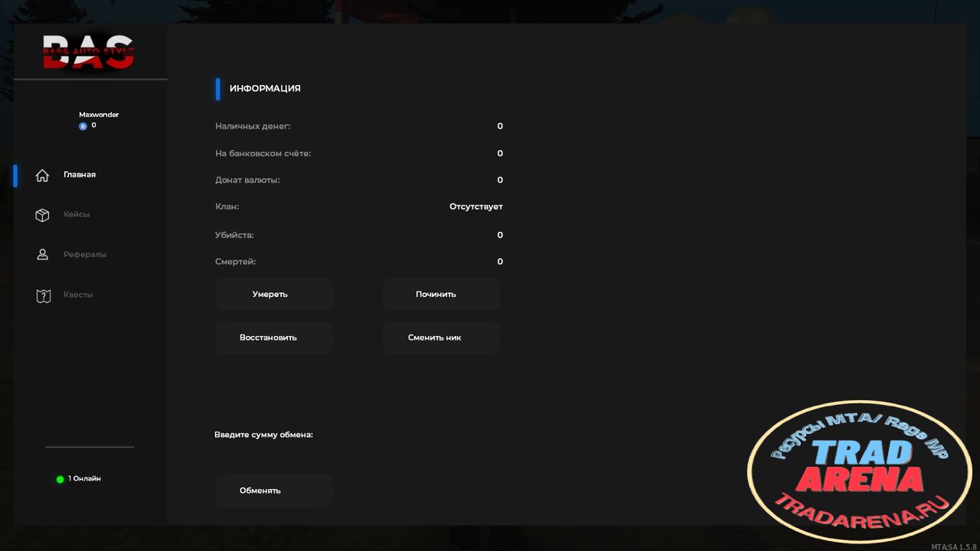Click the BAS logo at top left

88,52
